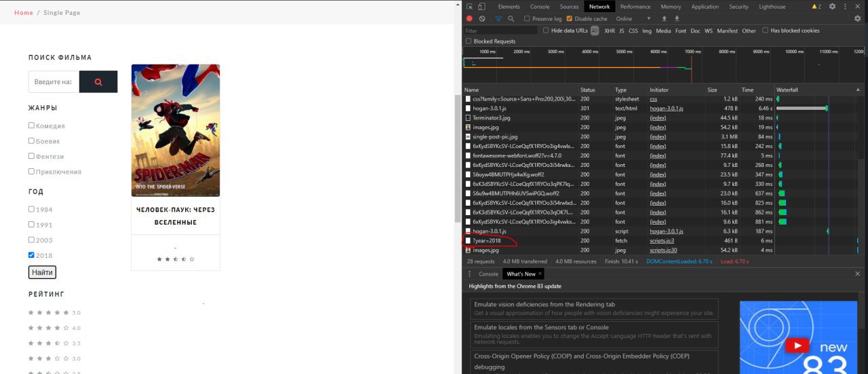Play the Chrome 83 YouTube video
The image size is (868, 374).
(797, 346)
